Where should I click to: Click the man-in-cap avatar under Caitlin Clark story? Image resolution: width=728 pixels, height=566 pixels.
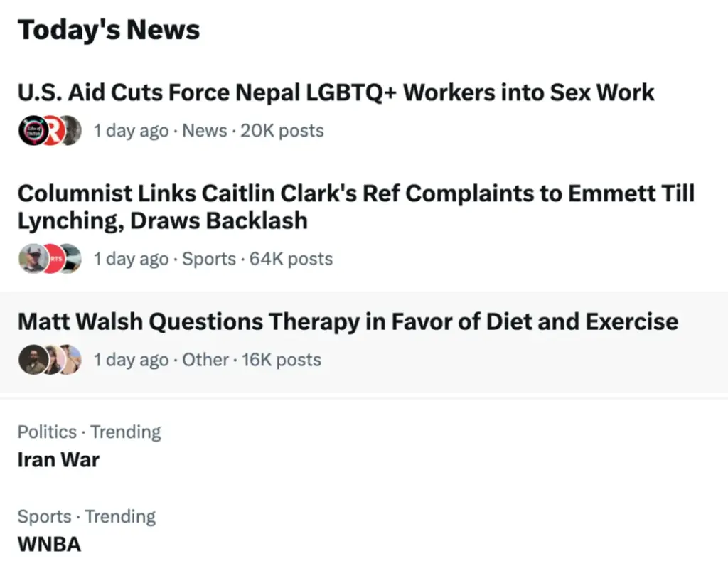(x=33, y=259)
